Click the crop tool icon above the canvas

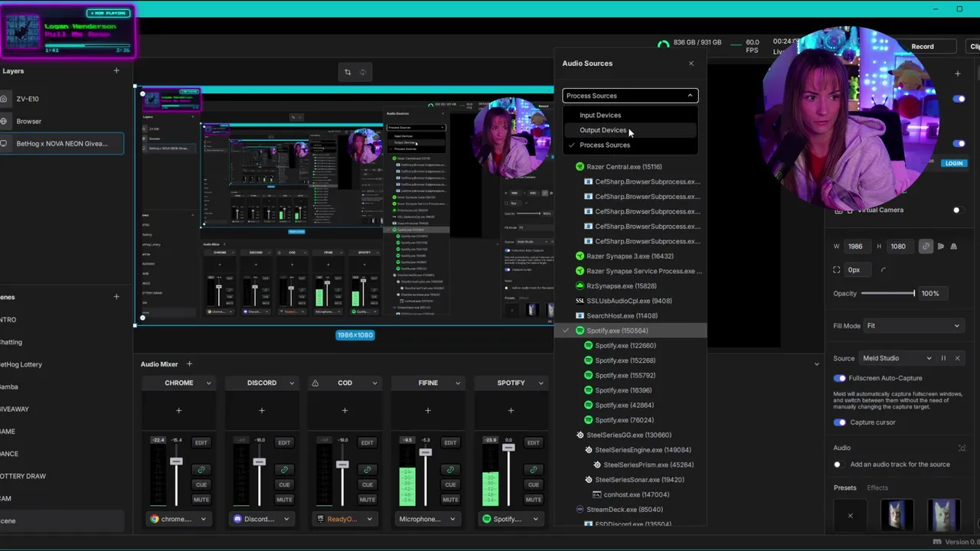(x=348, y=72)
